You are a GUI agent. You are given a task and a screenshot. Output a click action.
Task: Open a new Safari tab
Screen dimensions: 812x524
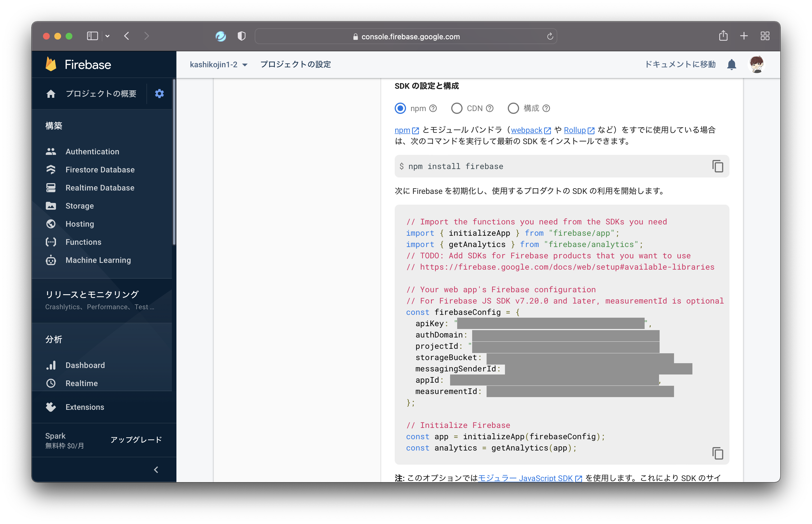click(744, 36)
